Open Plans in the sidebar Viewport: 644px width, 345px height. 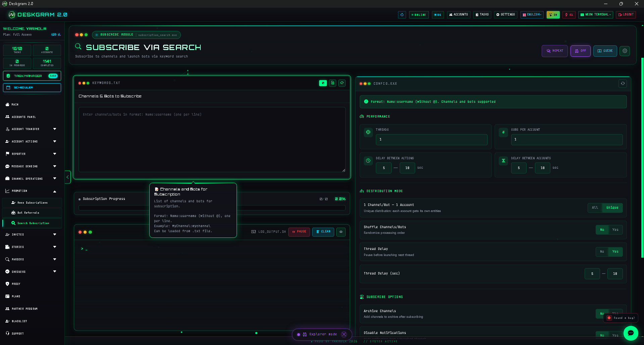[x=32, y=296]
